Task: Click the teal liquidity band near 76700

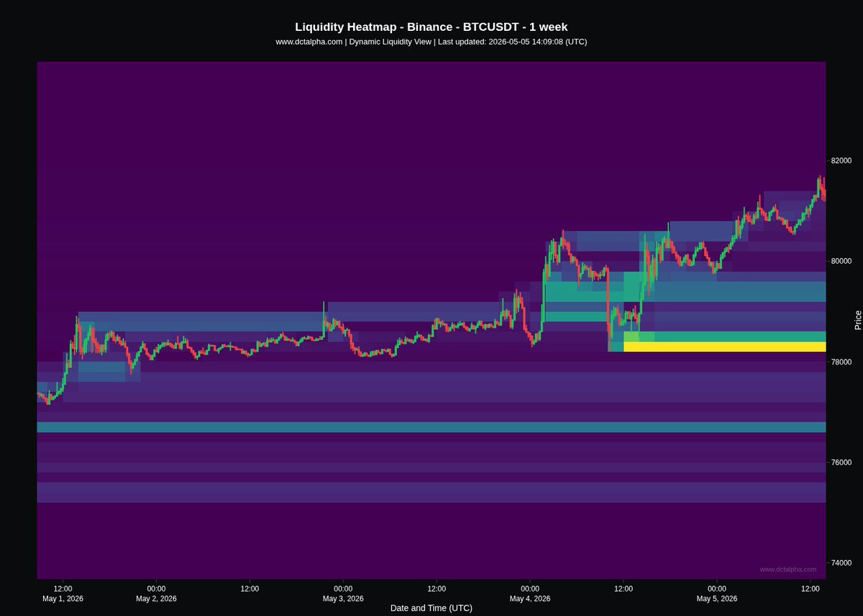Action: click(x=431, y=427)
